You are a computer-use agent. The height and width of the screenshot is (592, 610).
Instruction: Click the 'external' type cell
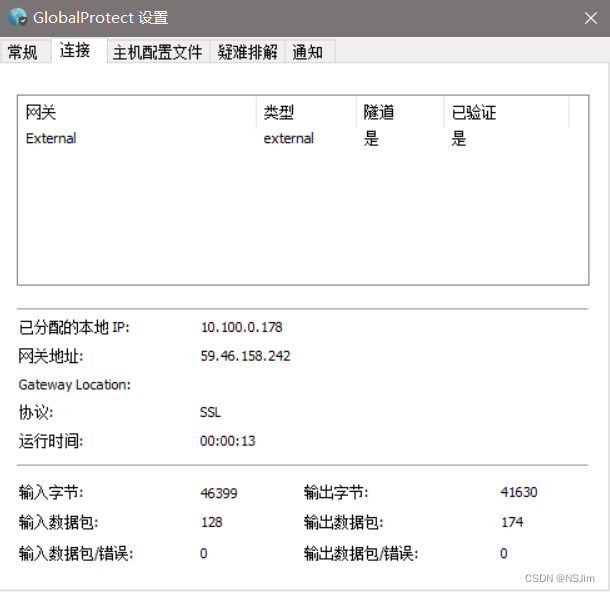(288, 138)
